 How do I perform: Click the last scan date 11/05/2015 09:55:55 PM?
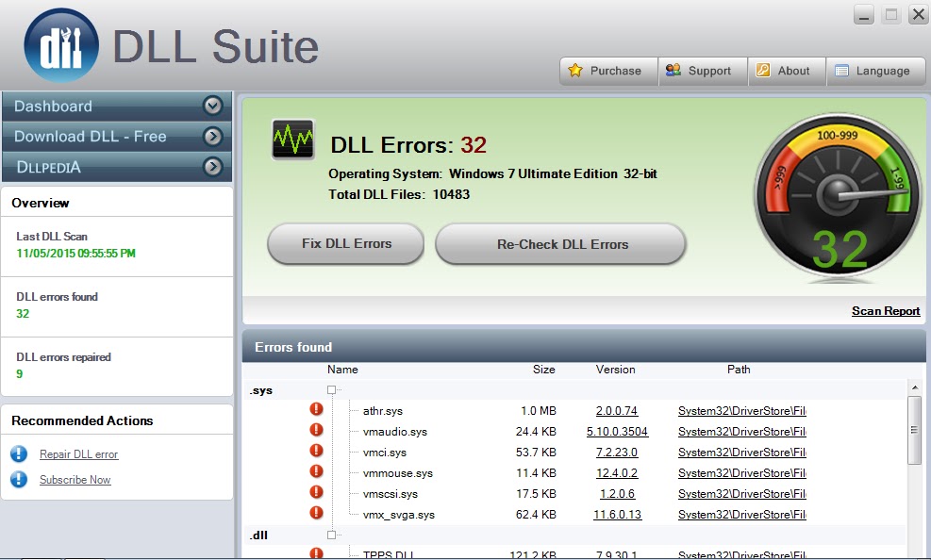click(x=76, y=254)
